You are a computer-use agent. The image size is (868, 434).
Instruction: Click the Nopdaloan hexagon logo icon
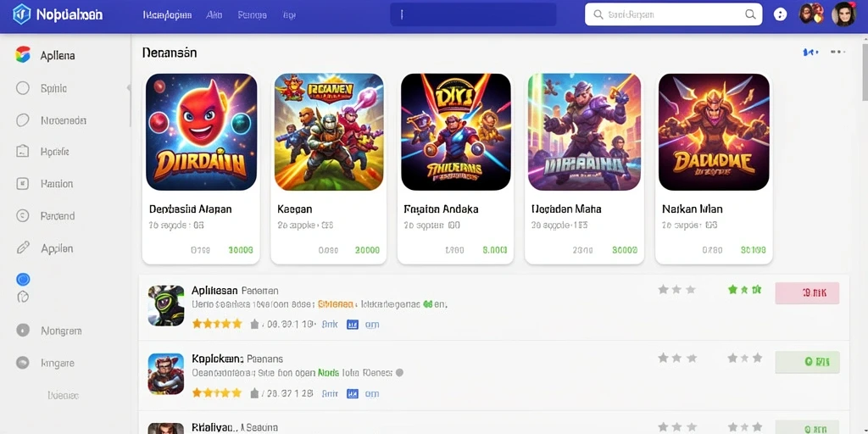click(21, 14)
